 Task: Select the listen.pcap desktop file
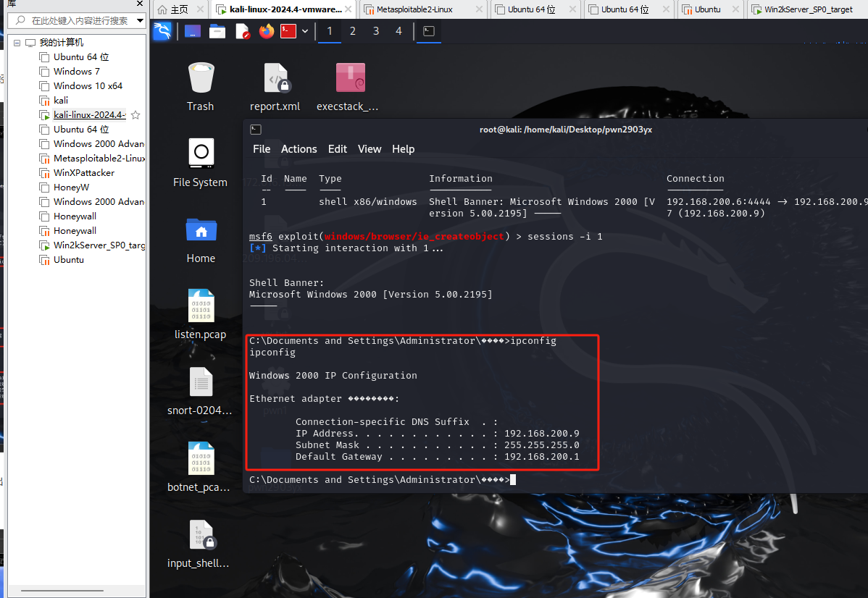pos(201,314)
